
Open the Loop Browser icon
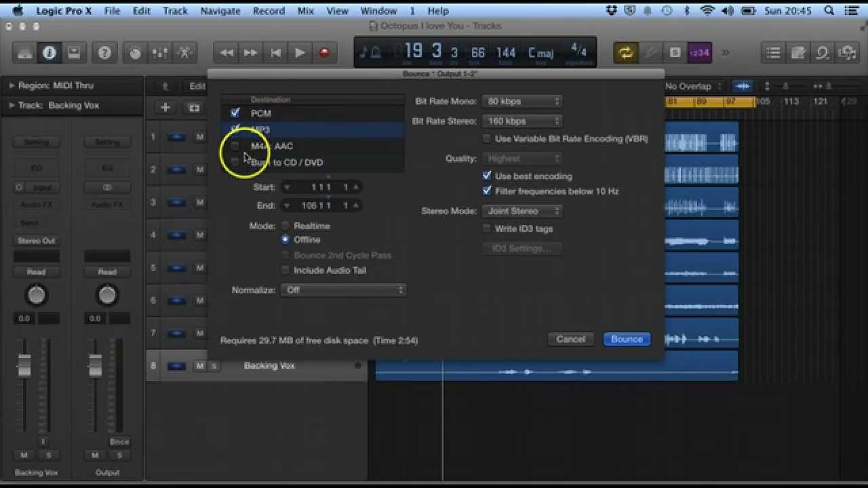(x=823, y=52)
